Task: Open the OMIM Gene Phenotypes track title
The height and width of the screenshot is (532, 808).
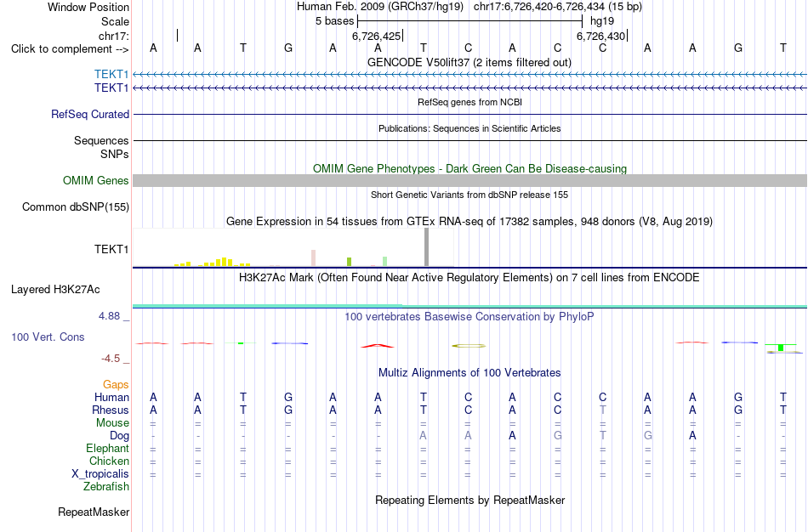Action: click(469, 169)
